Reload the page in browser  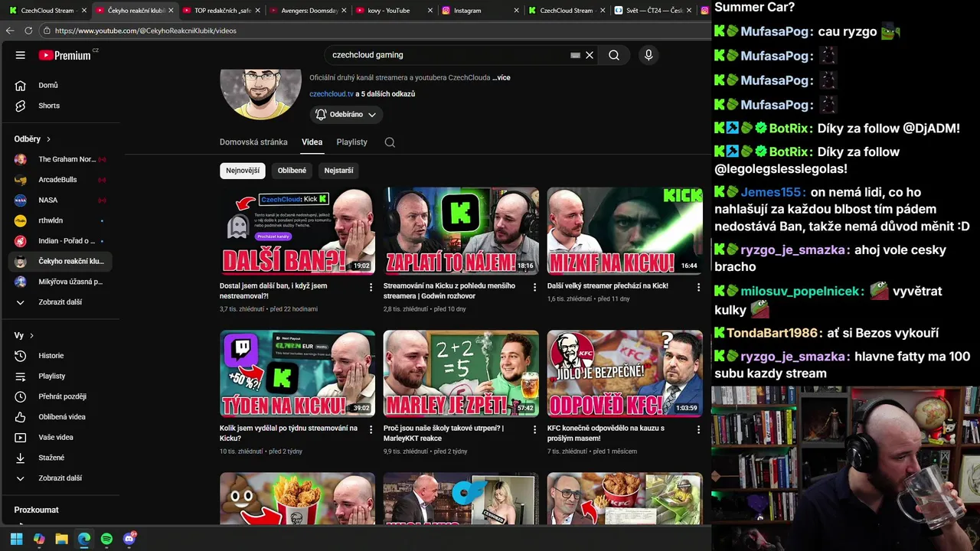pyautogui.click(x=28, y=31)
